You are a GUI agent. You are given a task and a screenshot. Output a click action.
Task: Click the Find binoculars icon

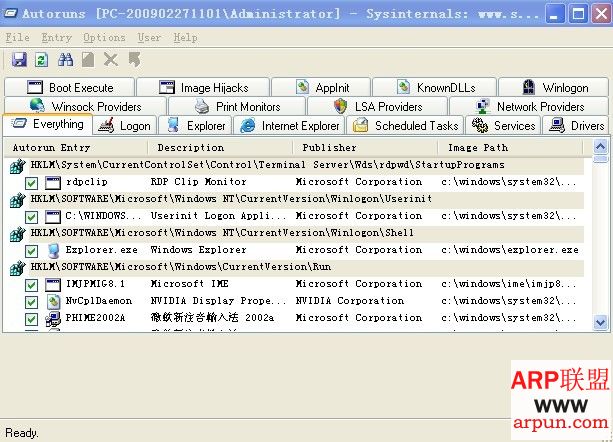(x=65, y=60)
